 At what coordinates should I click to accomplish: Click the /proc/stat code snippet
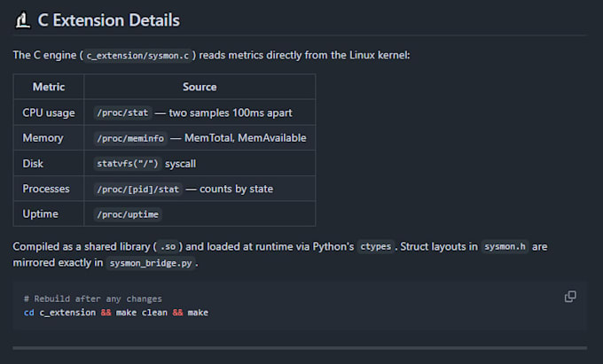tap(122, 112)
